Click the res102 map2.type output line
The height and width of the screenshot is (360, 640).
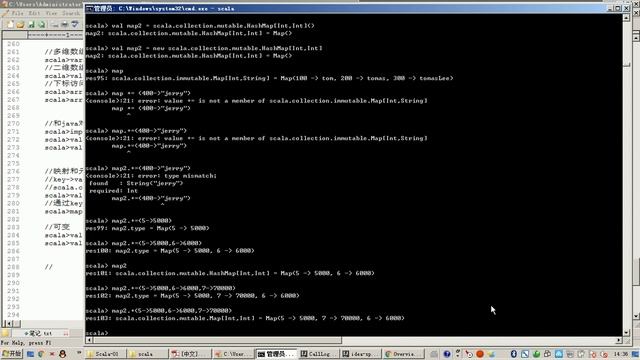192,296
